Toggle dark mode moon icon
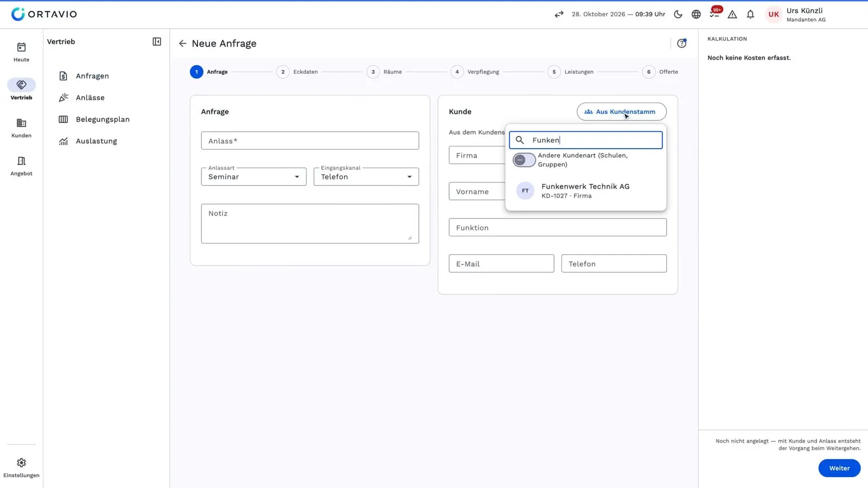Viewport: 868px width, 488px height. pos(678,15)
